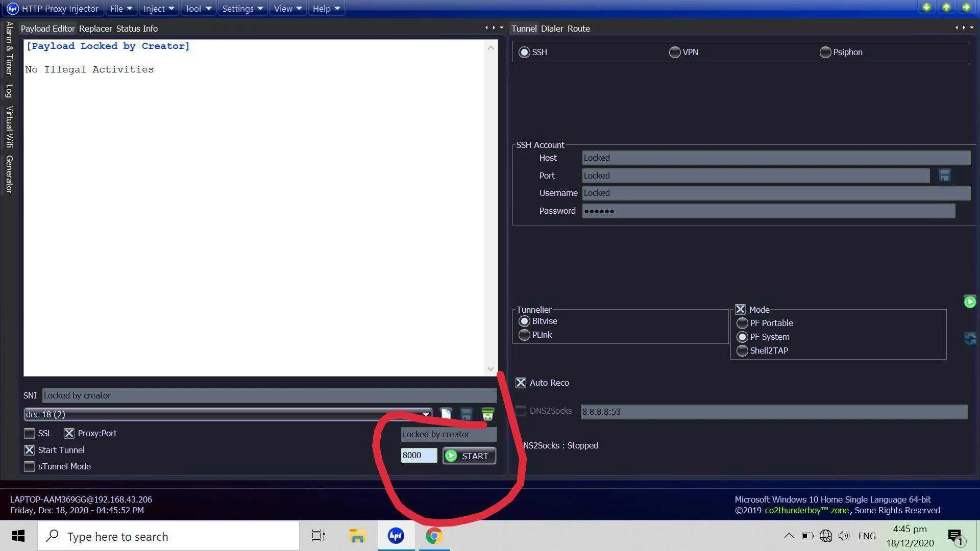Enable the sTunnel Mode checkbox
Screen dimensions: 980x551
[x=30, y=466]
